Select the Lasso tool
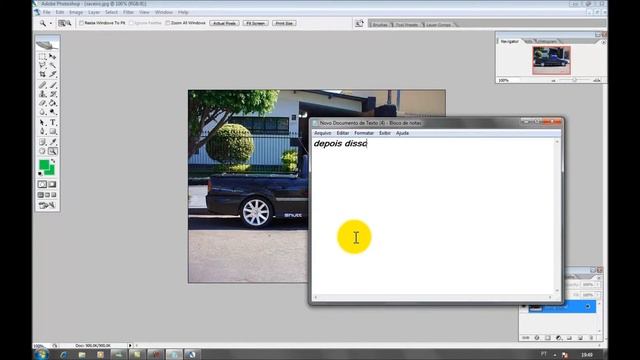Image resolution: width=640 pixels, height=360 pixels. point(42,65)
